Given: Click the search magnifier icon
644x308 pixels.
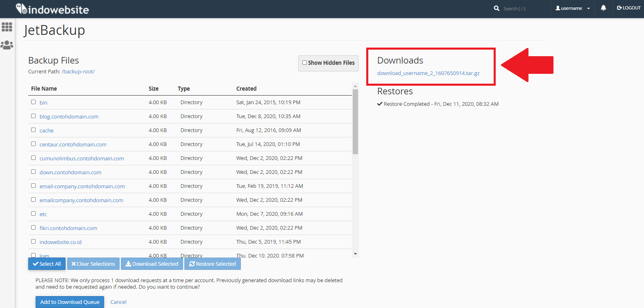Looking at the screenshot, I should [x=497, y=8].
